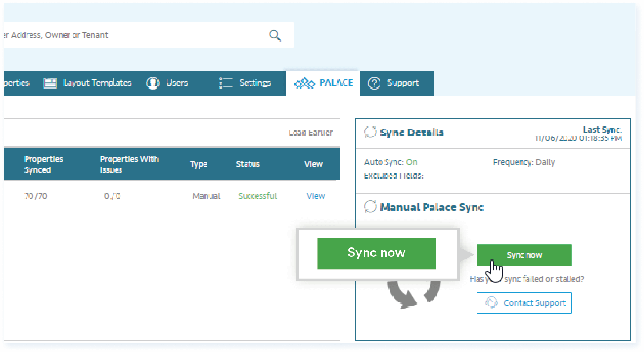Click the Sync Details heading
Viewport: 644px width, 352px height.
(412, 133)
